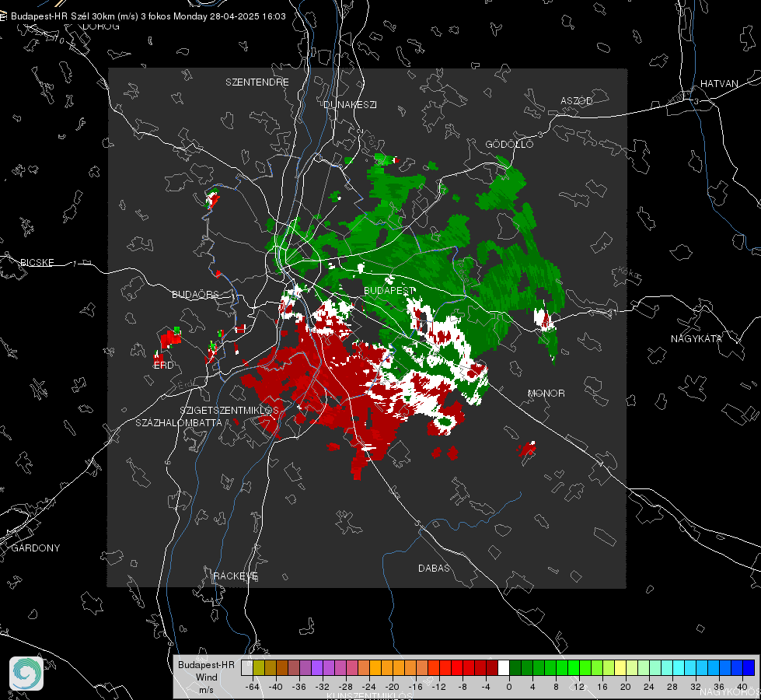
Task: Click the -20 legend scale value
Action: point(392,687)
